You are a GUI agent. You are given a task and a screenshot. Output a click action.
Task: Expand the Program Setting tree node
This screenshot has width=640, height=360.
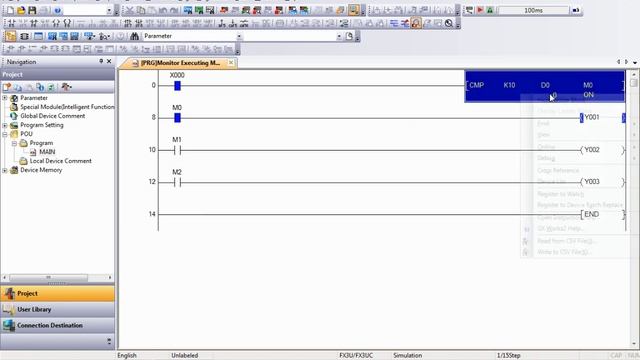tap(5, 125)
